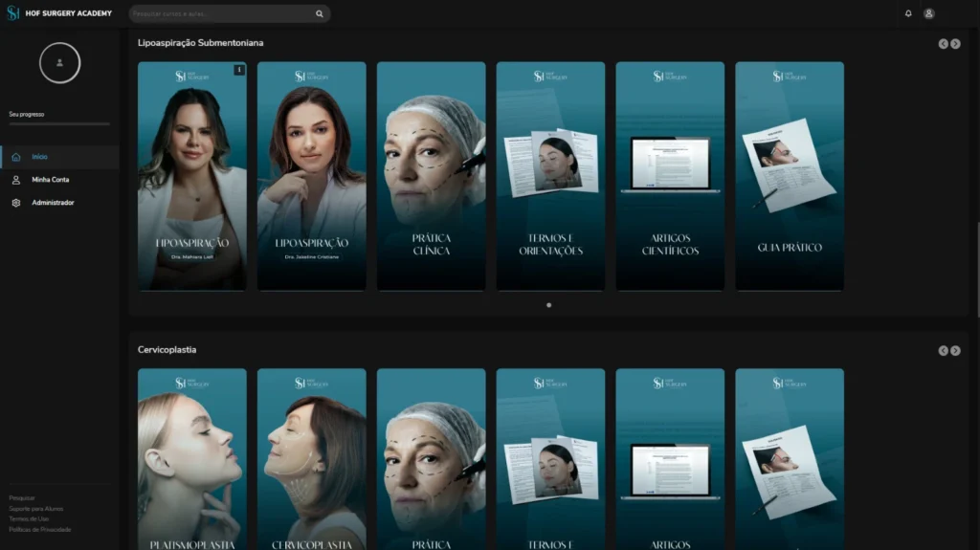Go to previous slide in Cervicoplastia row
Screen dimensions: 980x550
point(943,351)
